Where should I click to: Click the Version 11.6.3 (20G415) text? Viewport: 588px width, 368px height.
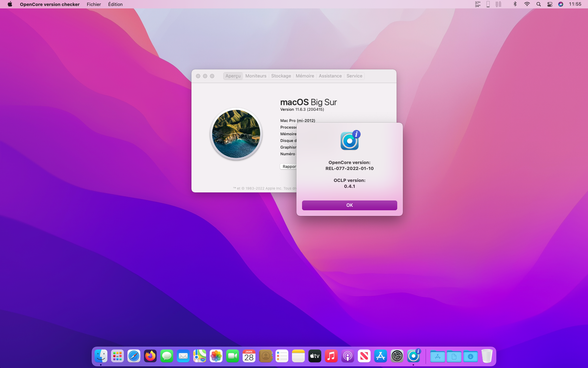(x=302, y=110)
